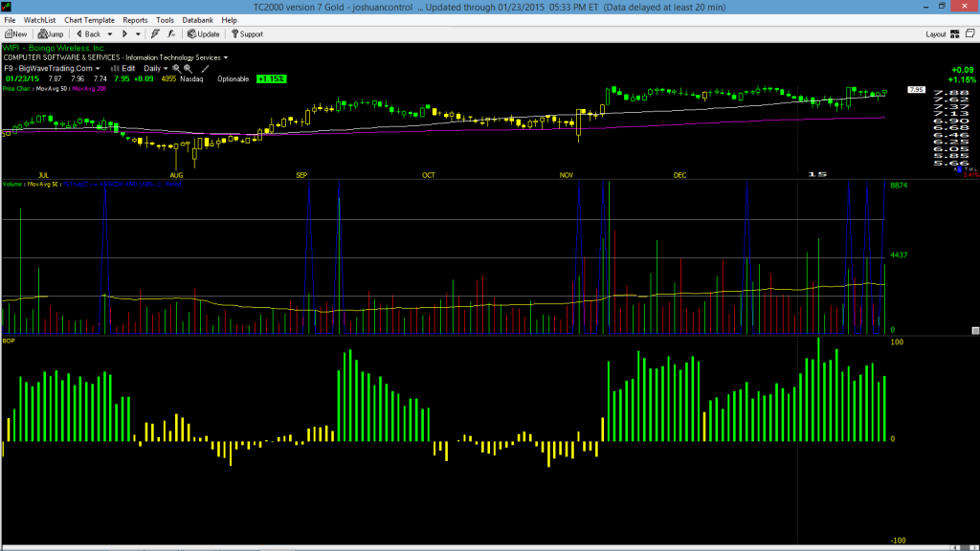This screenshot has height=551, width=980.
Task: Open the Reports menu
Action: [135, 20]
